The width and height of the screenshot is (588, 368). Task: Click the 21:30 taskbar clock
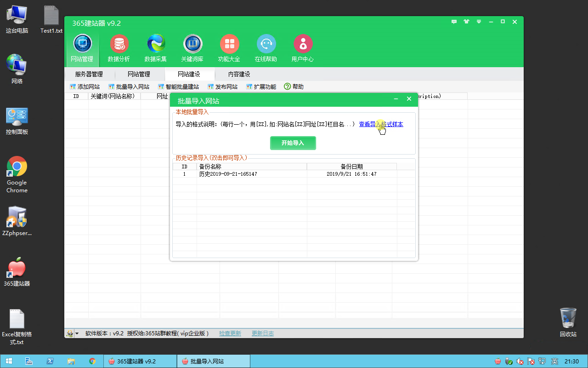[572, 362]
